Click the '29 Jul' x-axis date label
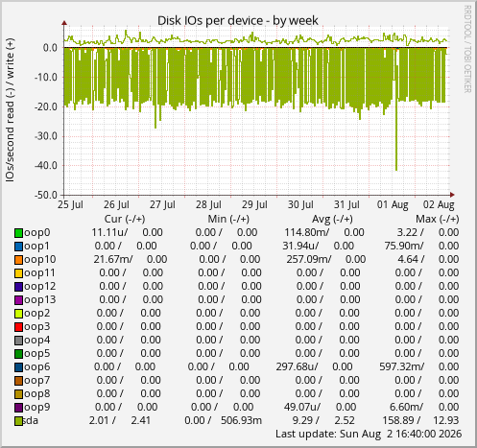This screenshot has height=448, width=477. (254, 204)
